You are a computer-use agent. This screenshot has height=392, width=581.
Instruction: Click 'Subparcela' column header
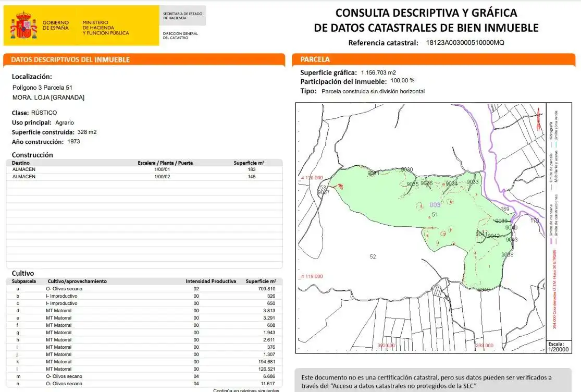24,281
